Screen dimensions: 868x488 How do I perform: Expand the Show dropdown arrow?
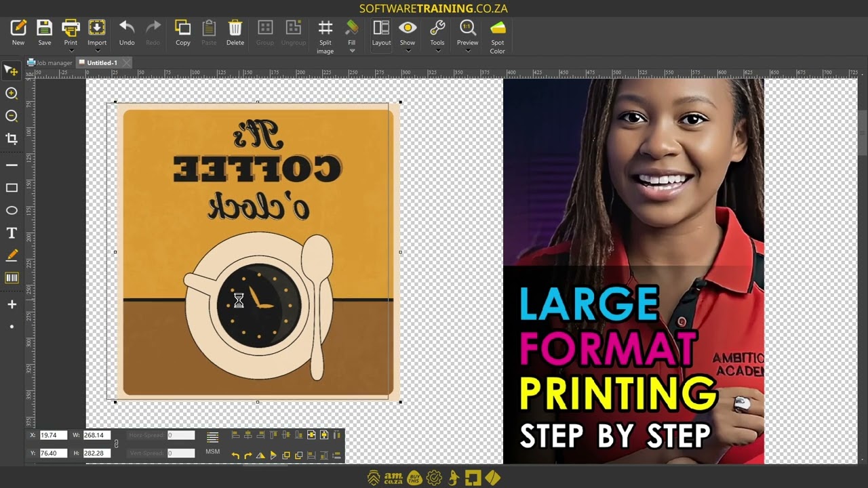[x=408, y=51]
